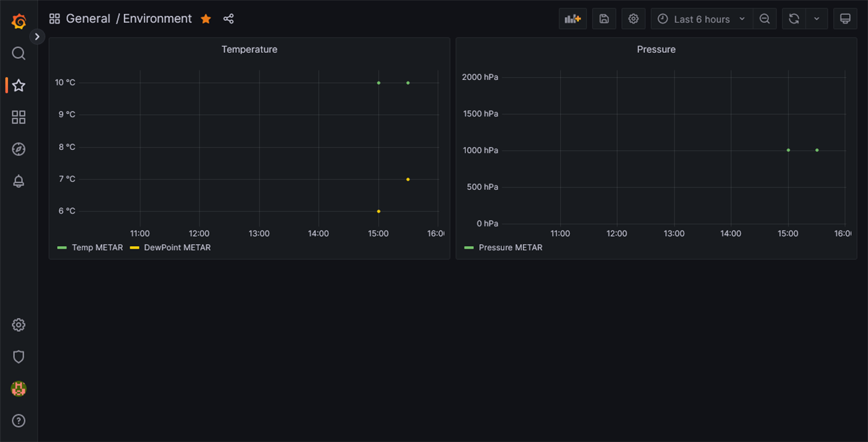Screen dimensions: 868x442
Task: Click the 9 °C axis label
Action: click(67, 115)
